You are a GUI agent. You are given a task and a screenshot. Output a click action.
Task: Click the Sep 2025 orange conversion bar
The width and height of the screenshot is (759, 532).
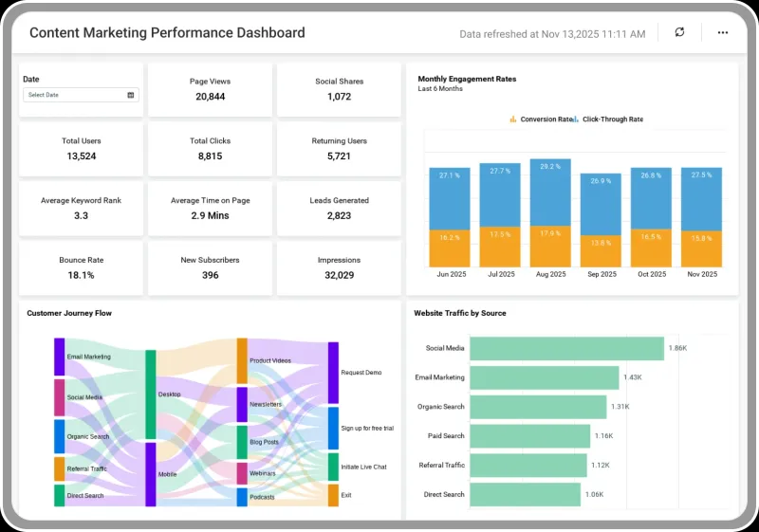coord(601,251)
